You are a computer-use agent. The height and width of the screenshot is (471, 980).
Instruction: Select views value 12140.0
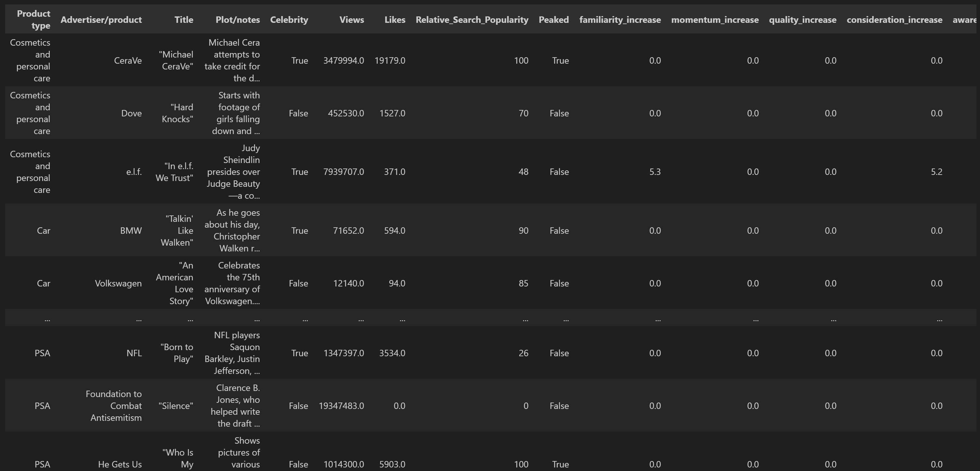(349, 283)
